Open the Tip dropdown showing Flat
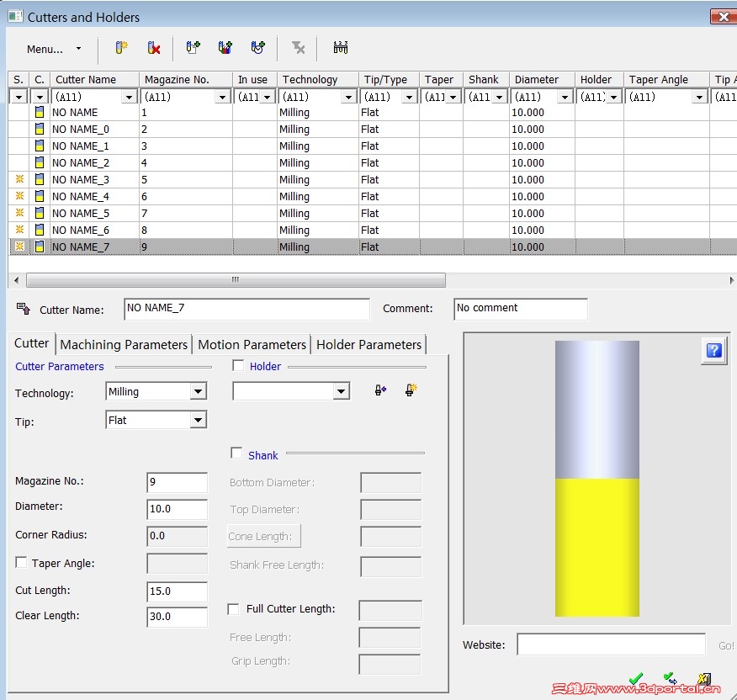Image resolution: width=737 pixels, height=700 pixels. 199,420
